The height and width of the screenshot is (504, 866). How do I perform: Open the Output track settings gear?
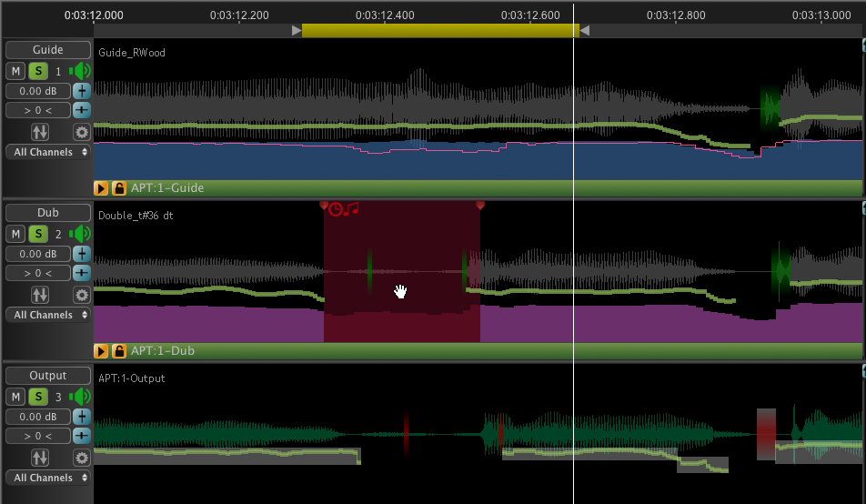pyautogui.click(x=81, y=458)
